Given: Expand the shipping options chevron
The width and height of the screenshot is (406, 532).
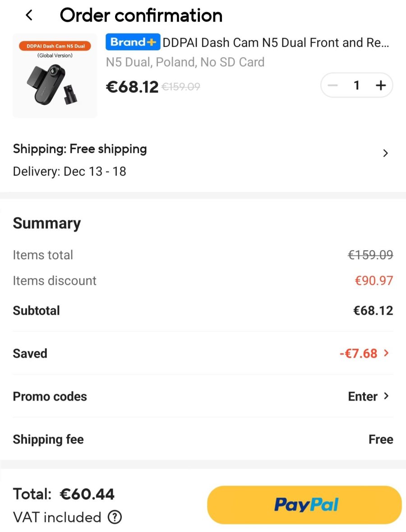Looking at the screenshot, I should coord(385,153).
